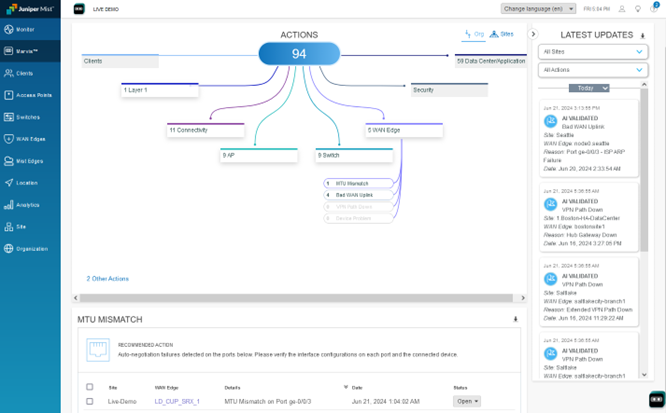The image size is (666, 413).
Task: Collapse the Latest Updates panel arrow
Action: [533, 35]
